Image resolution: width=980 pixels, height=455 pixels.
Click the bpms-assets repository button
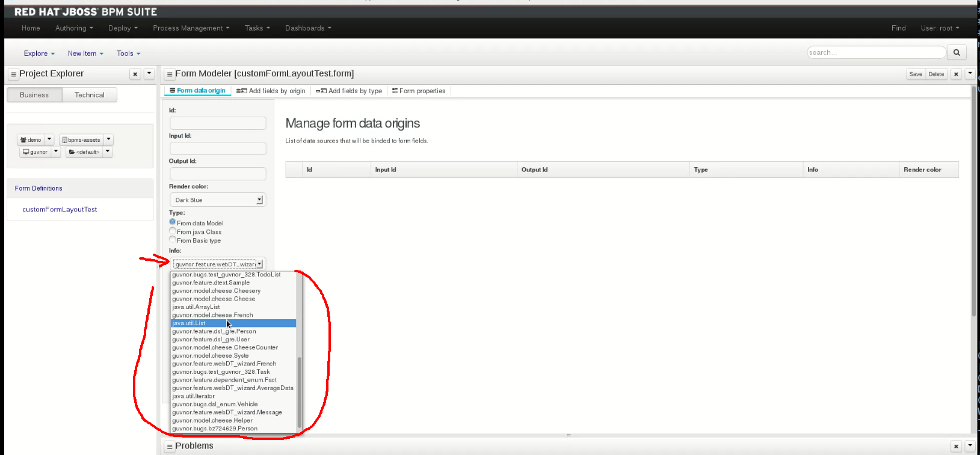[x=81, y=139]
